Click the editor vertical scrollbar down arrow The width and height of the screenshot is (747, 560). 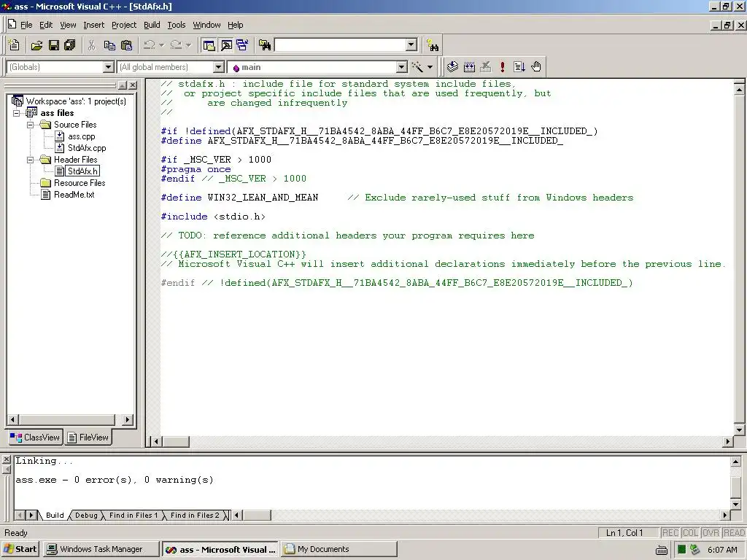point(739,429)
